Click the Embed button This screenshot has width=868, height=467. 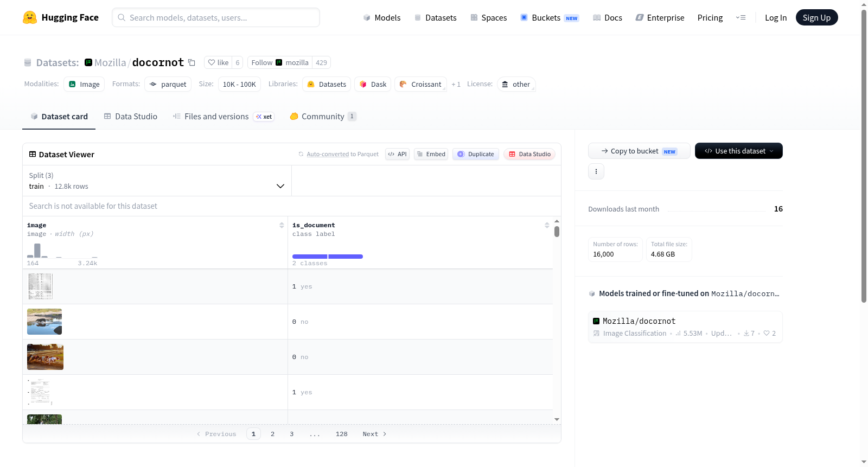point(431,154)
